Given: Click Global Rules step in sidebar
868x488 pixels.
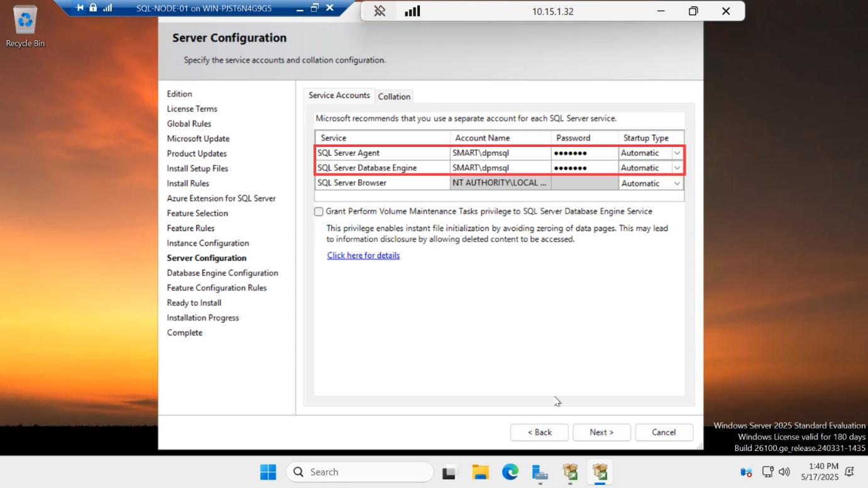Looking at the screenshot, I should (189, 124).
